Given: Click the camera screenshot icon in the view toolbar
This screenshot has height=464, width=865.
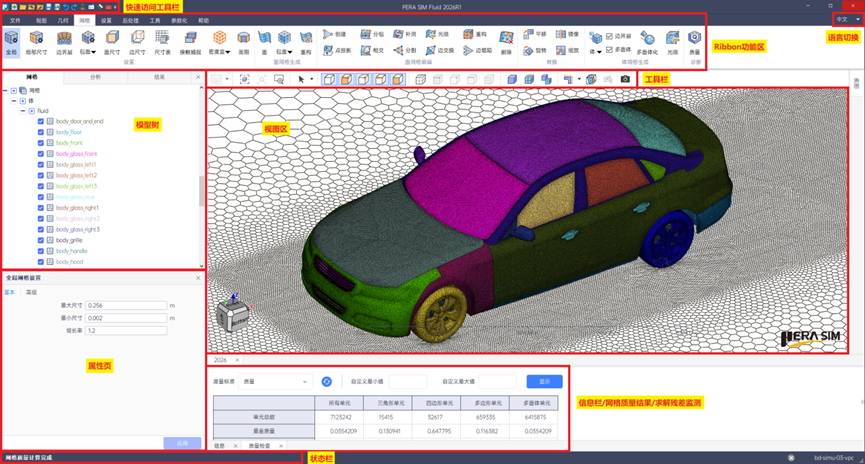Looking at the screenshot, I should (x=625, y=79).
